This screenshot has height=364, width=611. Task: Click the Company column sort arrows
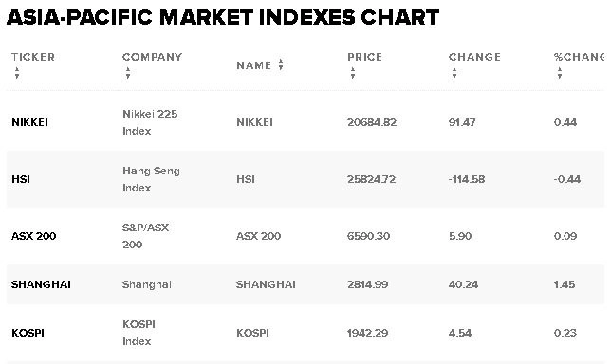coord(128,73)
